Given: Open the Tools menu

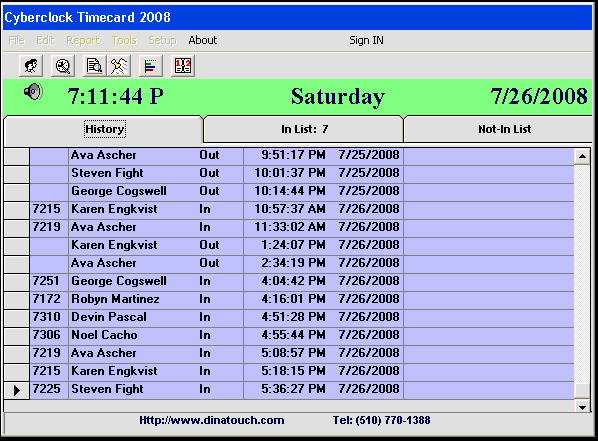Looking at the screenshot, I should 124,40.
